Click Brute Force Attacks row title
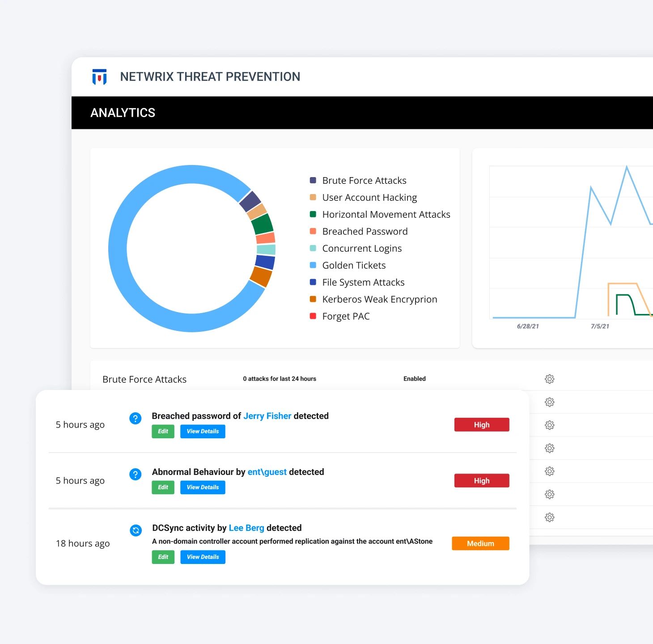Screen dimensions: 653x644 pyautogui.click(x=144, y=379)
